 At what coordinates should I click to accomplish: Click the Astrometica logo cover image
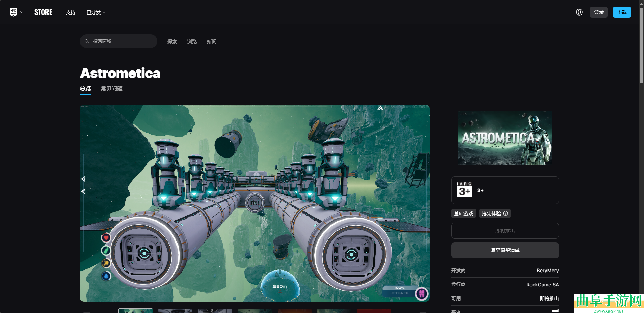[505, 138]
